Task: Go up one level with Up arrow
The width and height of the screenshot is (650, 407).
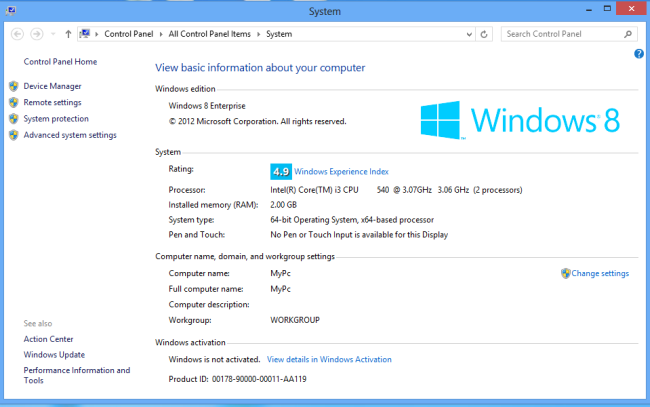Action: click(68, 34)
